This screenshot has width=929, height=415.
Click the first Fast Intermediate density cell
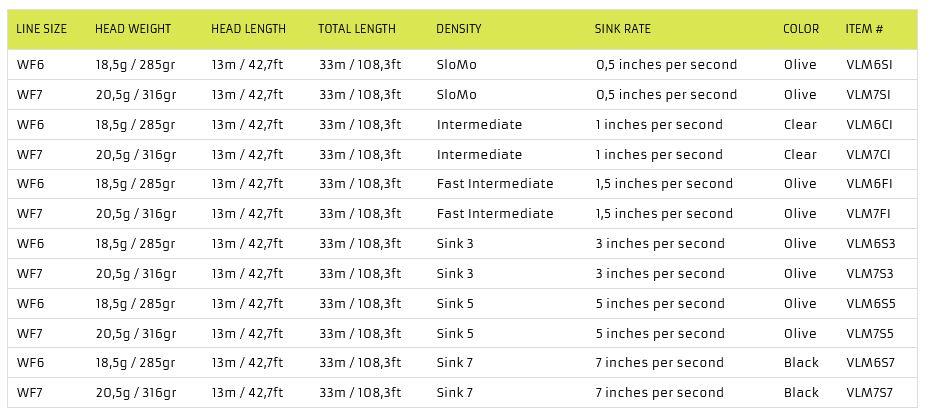(495, 184)
